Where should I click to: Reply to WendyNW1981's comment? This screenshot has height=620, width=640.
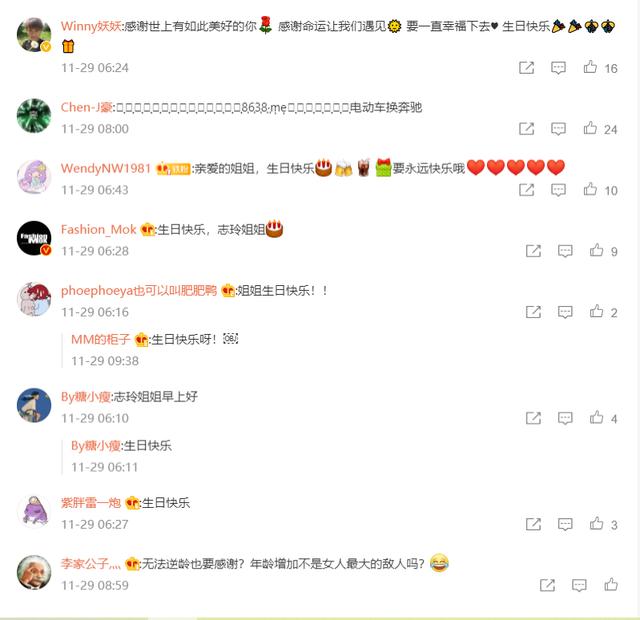coord(558,190)
